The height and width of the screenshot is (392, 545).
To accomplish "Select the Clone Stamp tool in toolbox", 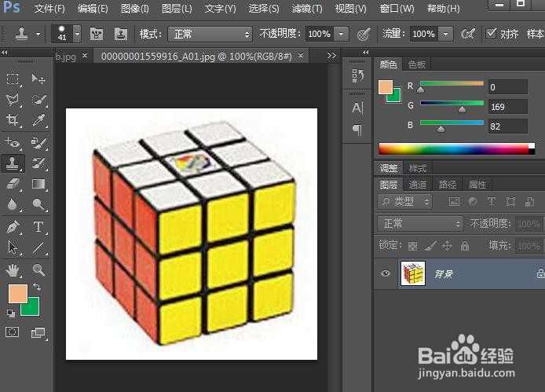I will click(13, 163).
